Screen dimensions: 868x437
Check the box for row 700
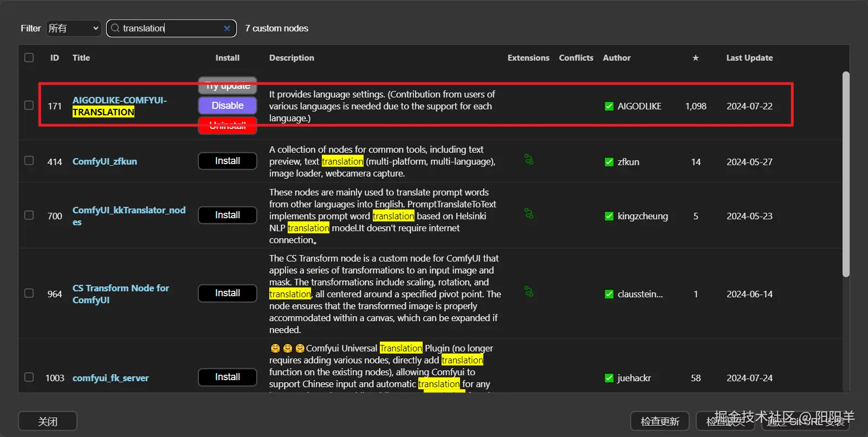[x=29, y=215]
